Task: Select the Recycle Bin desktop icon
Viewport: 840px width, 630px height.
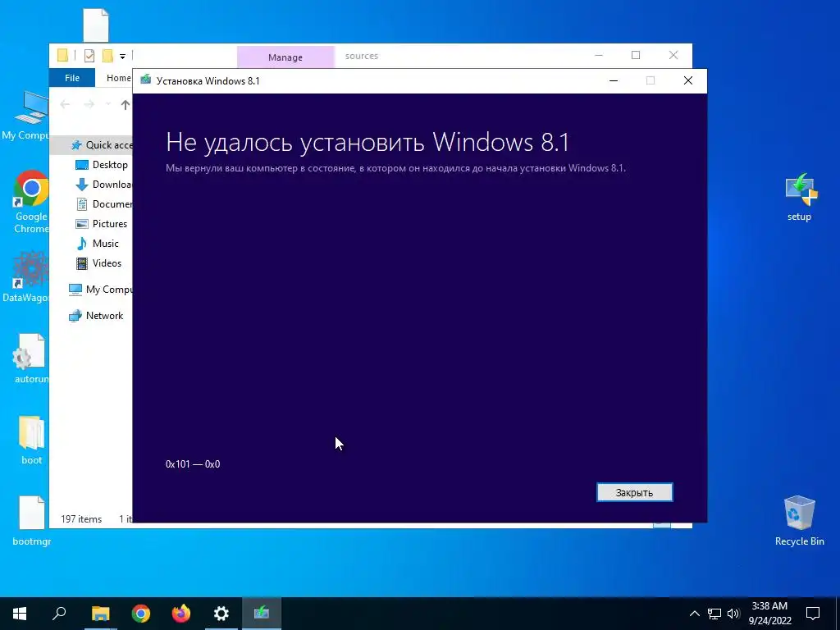Action: (799, 521)
